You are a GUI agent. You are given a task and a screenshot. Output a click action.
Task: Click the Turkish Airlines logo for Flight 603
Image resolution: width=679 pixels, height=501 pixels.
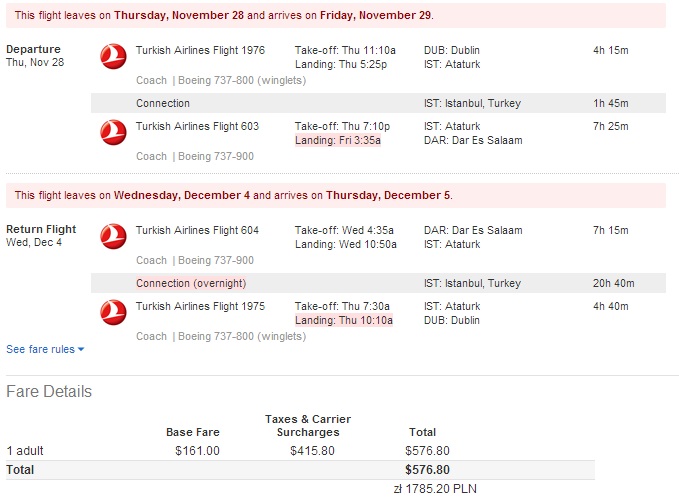coord(113,133)
